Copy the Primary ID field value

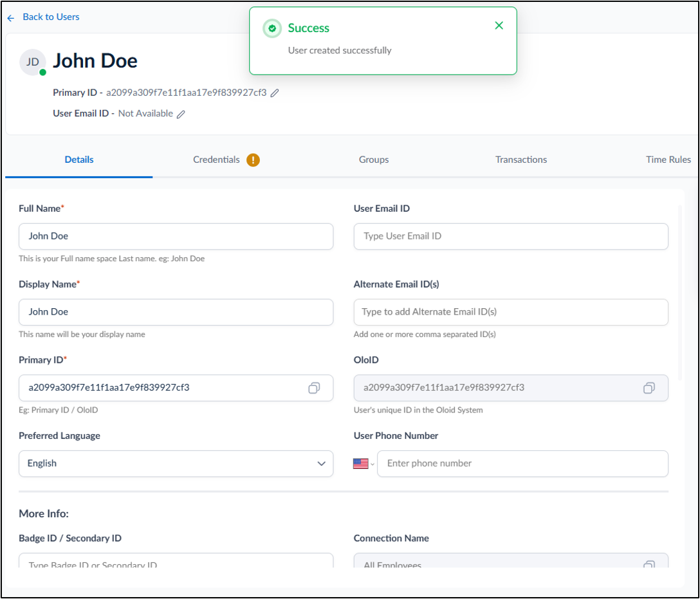(314, 388)
